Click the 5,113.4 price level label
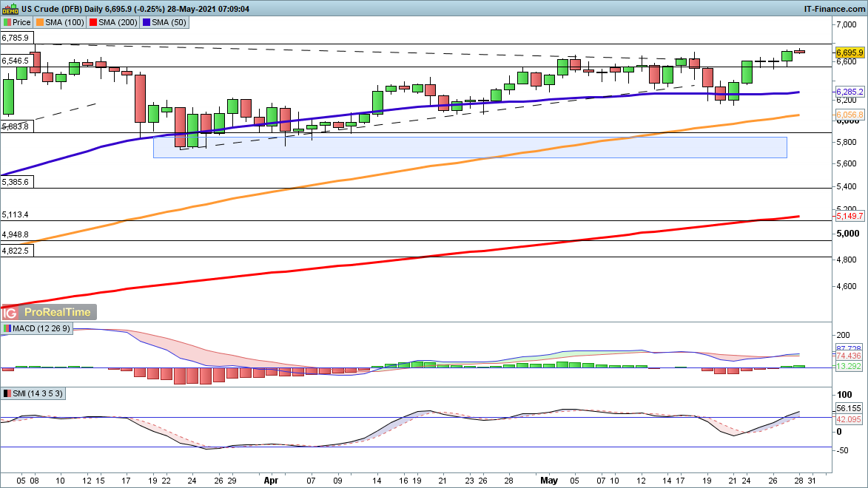 (x=16, y=214)
